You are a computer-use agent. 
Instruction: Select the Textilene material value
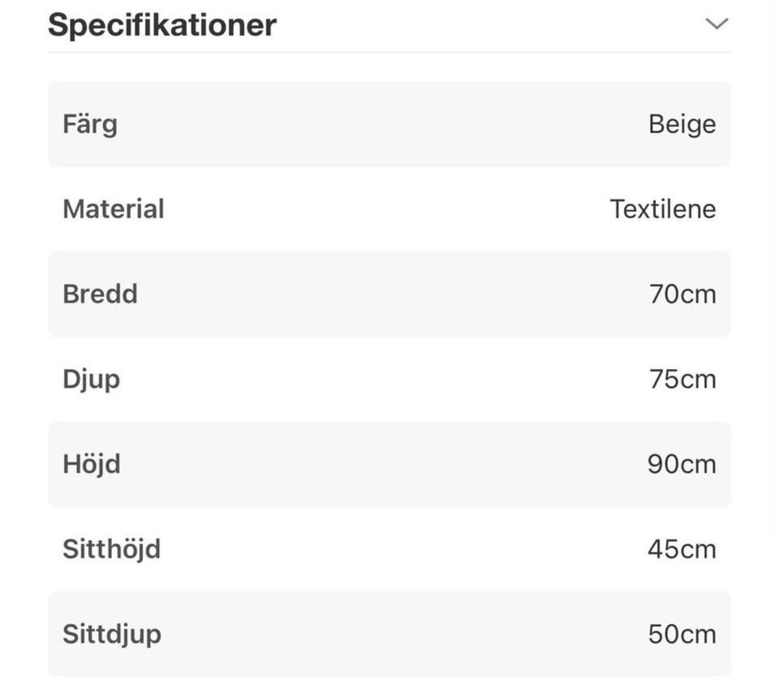click(x=663, y=209)
